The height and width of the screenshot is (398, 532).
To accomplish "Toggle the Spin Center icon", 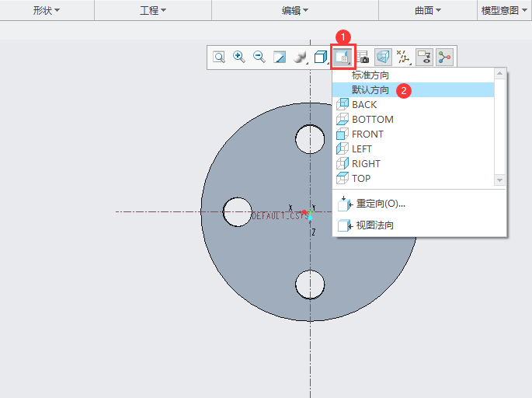I will coord(444,57).
